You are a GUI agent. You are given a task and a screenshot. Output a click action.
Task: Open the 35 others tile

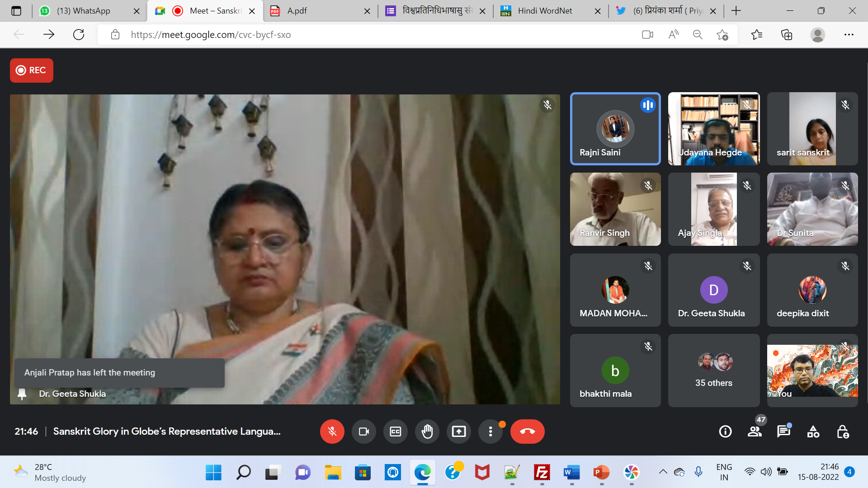713,371
